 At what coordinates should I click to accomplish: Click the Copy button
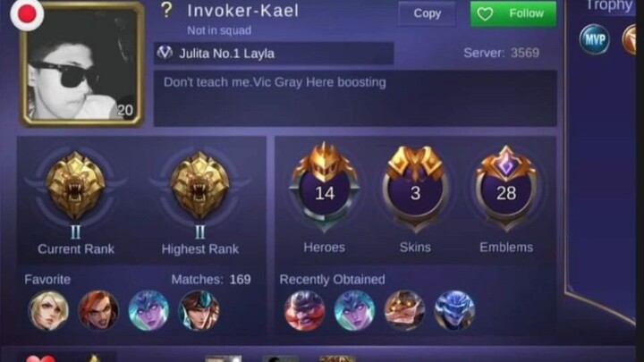pos(428,13)
